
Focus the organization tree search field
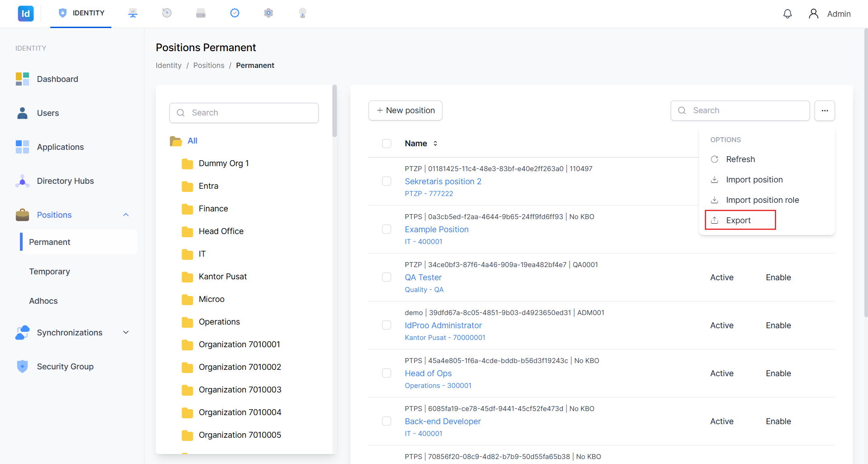[x=244, y=113]
